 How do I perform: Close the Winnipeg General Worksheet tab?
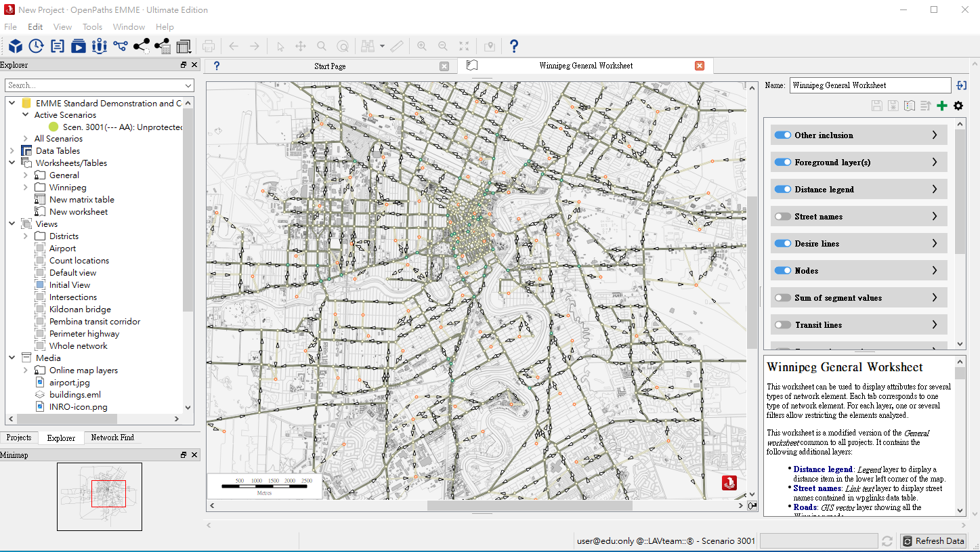click(700, 66)
